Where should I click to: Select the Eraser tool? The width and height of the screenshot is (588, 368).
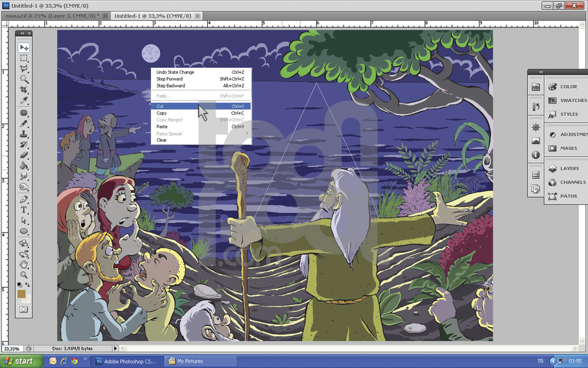[x=24, y=155]
